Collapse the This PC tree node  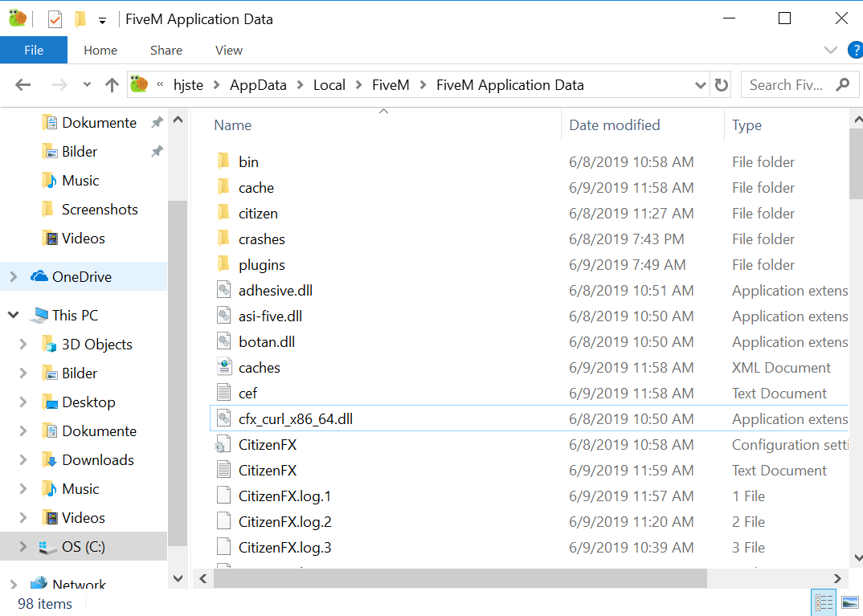coord(14,315)
